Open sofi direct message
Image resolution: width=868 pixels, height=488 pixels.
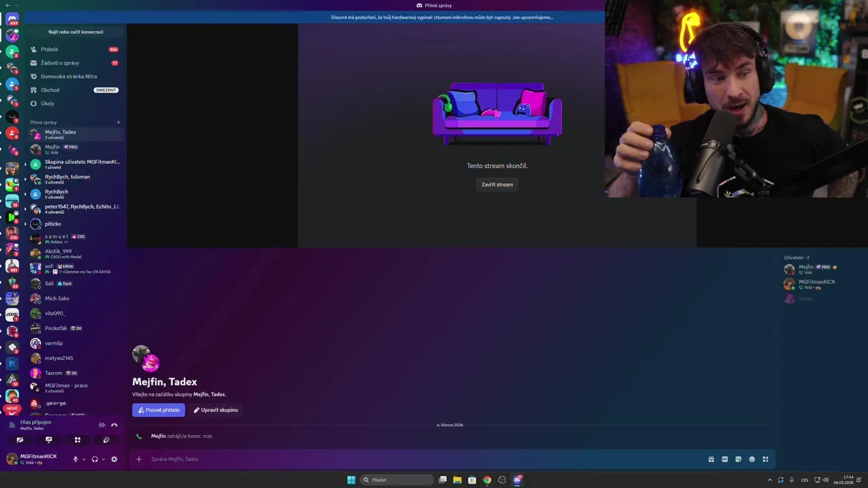click(75, 268)
